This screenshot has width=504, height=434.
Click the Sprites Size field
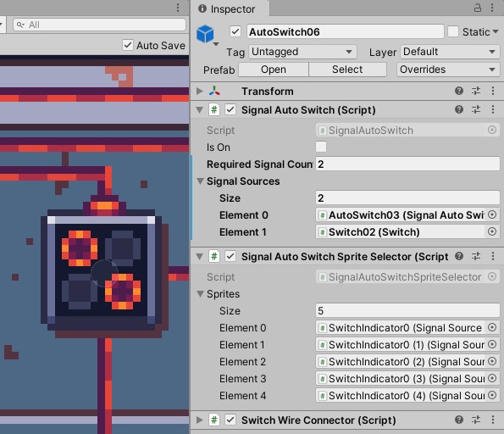tap(407, 311)
